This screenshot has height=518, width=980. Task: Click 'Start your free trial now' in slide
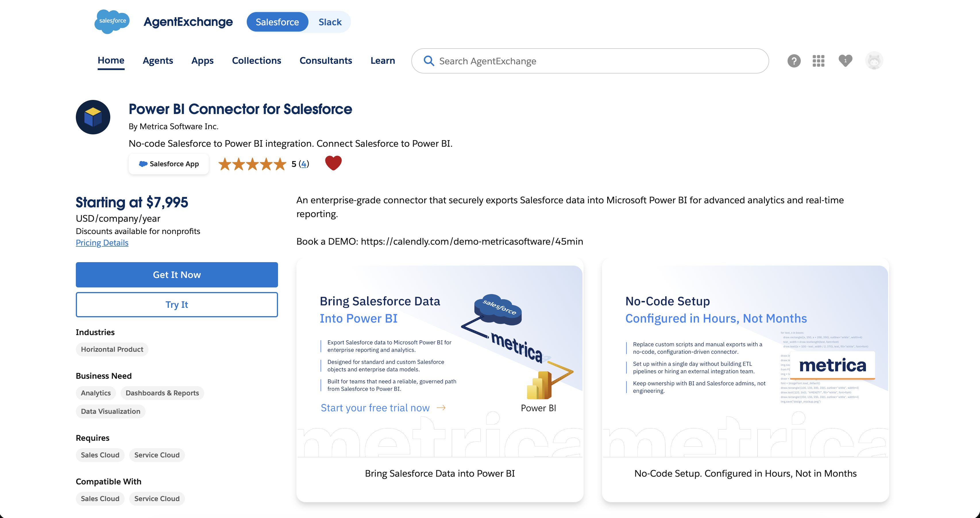click(383, 408)
